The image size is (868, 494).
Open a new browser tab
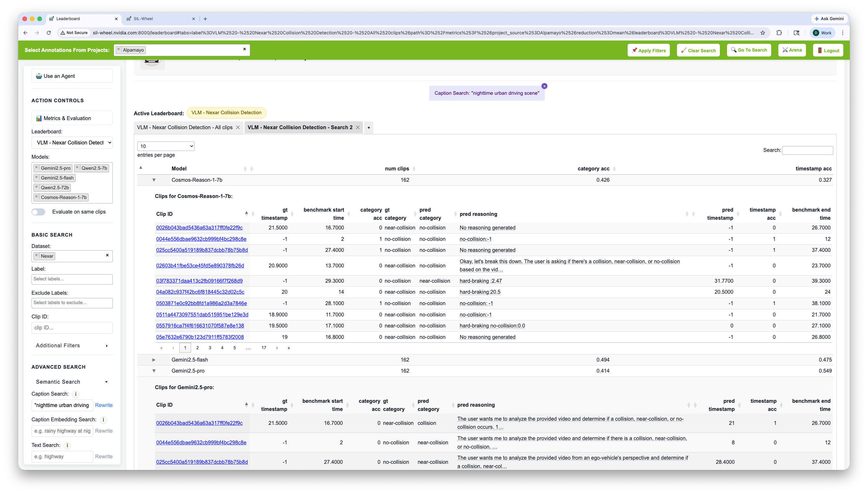[205, 19]
